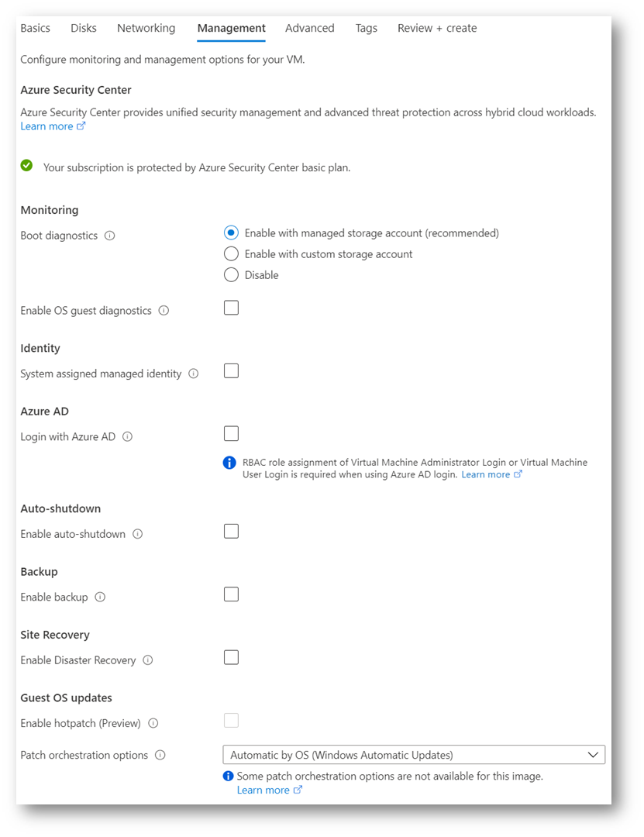This screenshot has height=837, width=644.
Task: Click the Enable auto-shutdown info icon
Action: 139,534
